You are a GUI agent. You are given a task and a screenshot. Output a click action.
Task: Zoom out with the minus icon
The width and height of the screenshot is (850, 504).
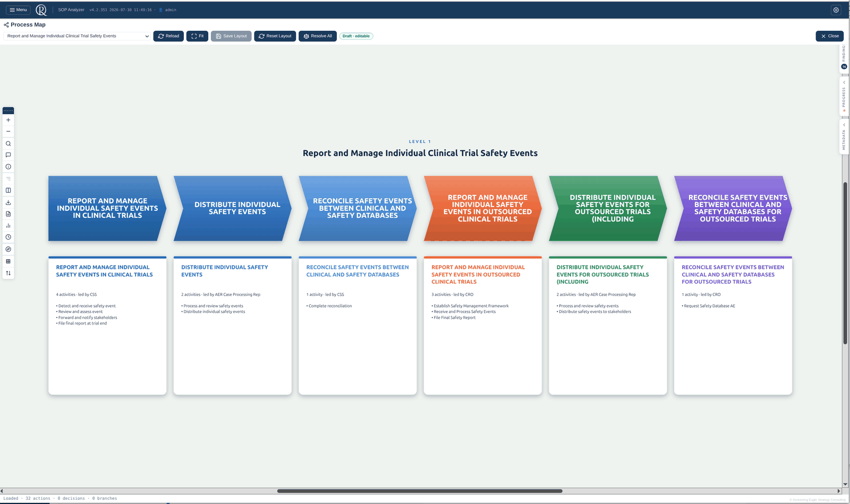8,131
